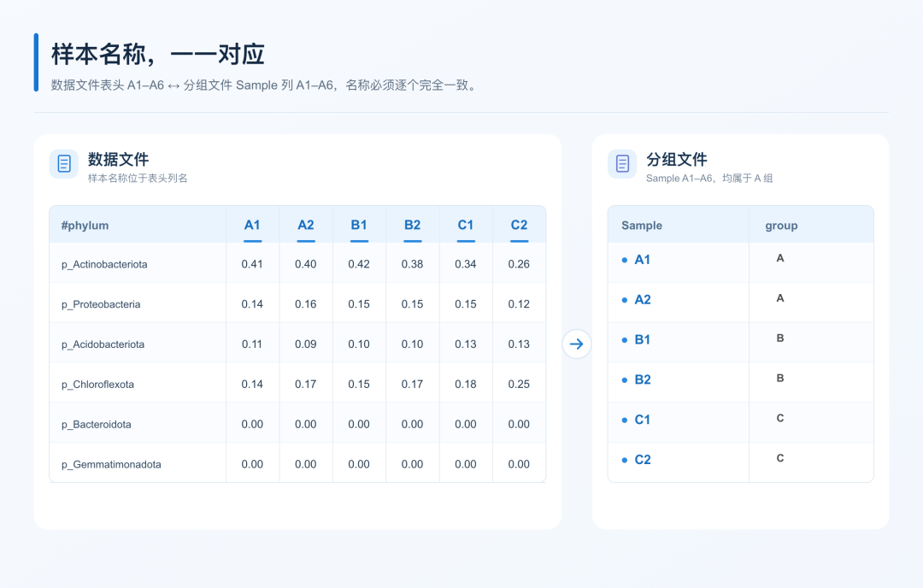Click 0.40 in the p_Actinobacteriota row

(x=305, y=264)
